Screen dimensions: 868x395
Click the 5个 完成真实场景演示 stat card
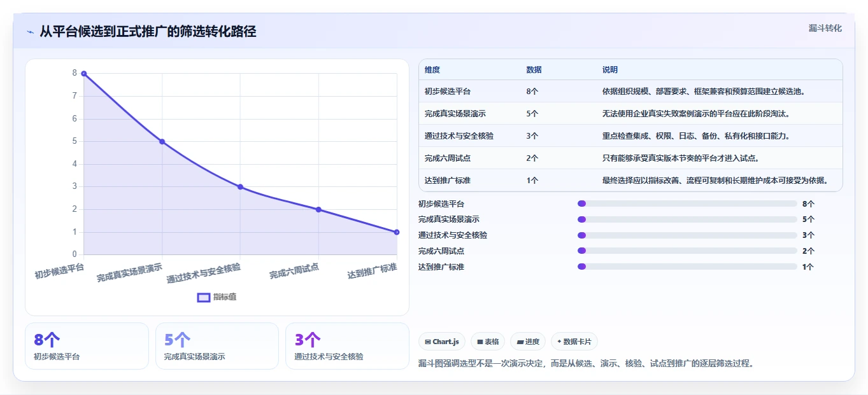pos(217,346)
